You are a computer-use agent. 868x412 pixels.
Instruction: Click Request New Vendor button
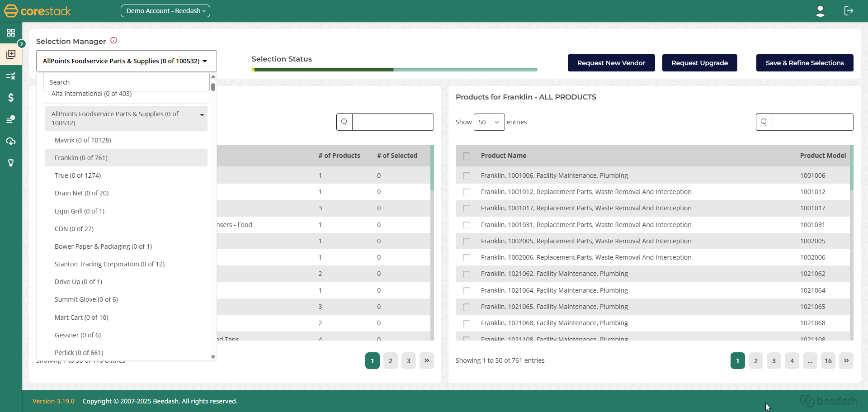click(x=611, y=63)
